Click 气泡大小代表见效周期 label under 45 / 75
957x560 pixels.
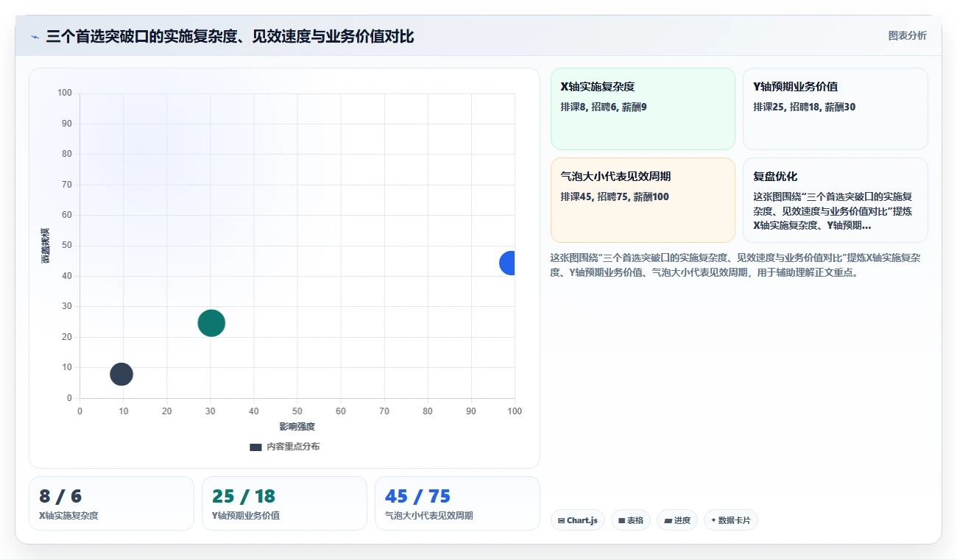[429, 516]
